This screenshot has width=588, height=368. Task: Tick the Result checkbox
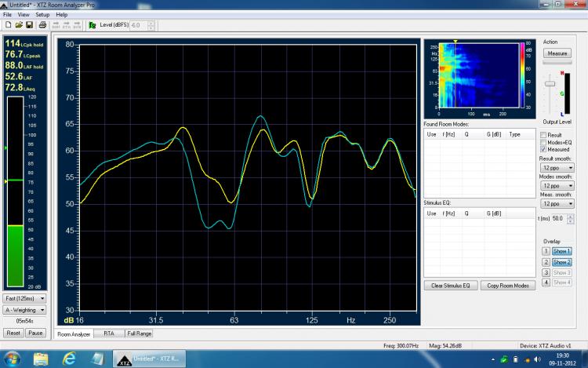pos(543,135)
